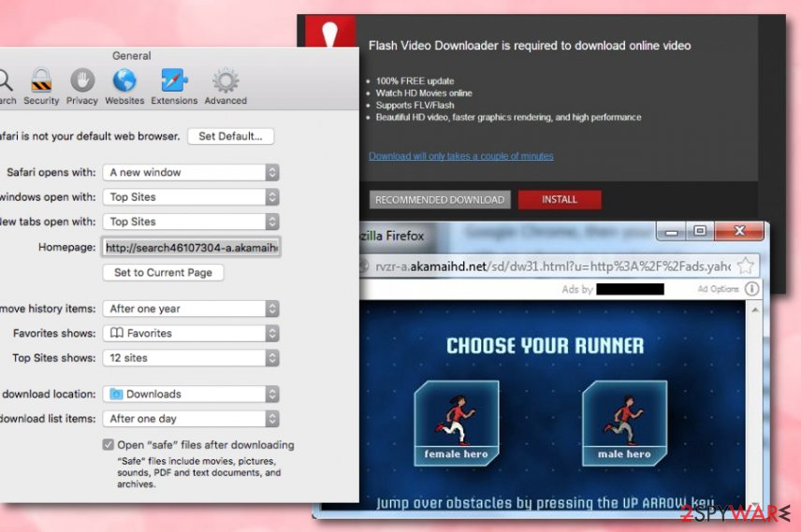The width and height of the screenshot is (801, 532).
Task: Bookmark page with the Firefox star icon
Action: [x=746, y=266]
